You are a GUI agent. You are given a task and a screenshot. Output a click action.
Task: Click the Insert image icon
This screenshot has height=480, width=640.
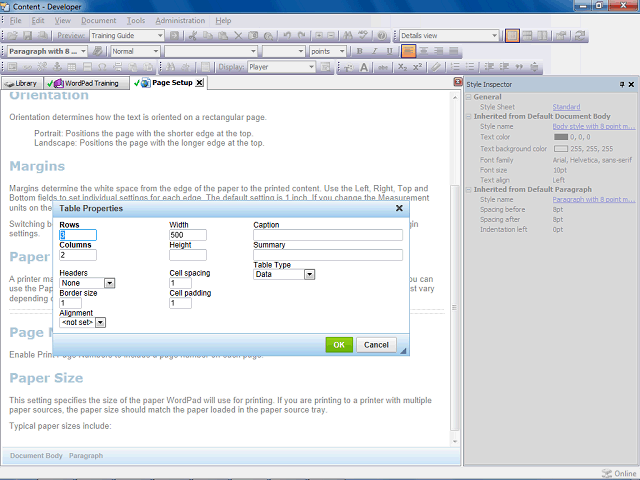click(x=12, y=67)
